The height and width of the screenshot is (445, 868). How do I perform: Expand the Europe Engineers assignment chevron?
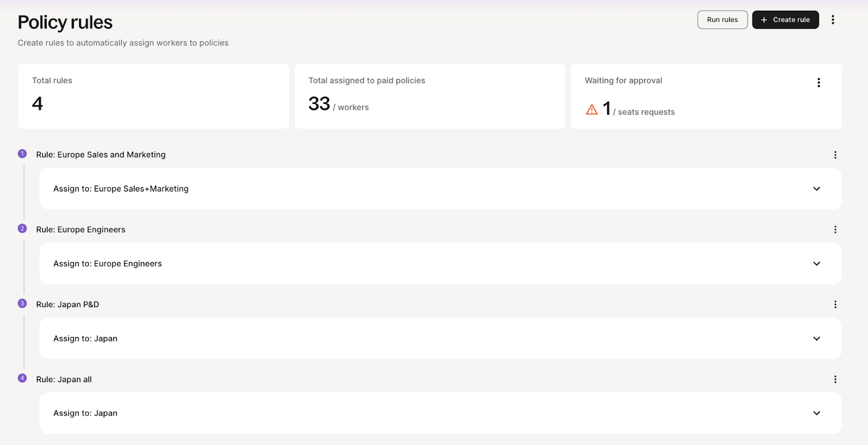coord(816,264)
